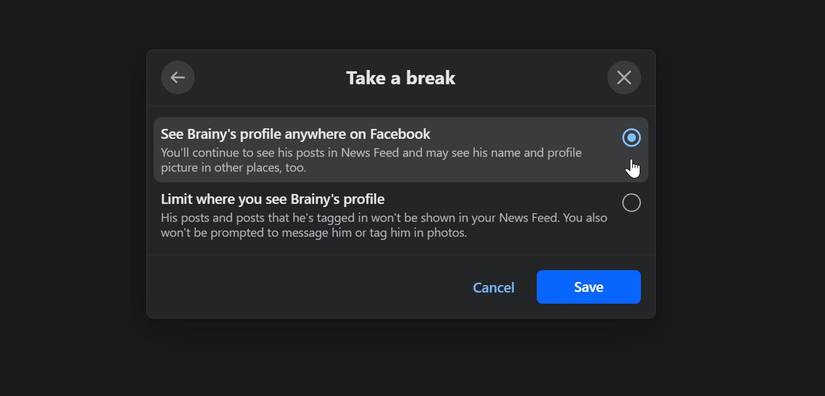Image resolution: width=825 pixels, height=396 pixels.
Task: Select the 'See Brainy's profile anywhere' radio button
Action: point(631,138)
